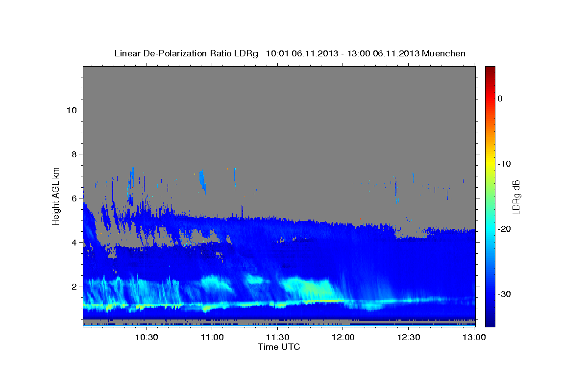588x392 pixels.
Task: Click the 13:00 time tick label
Action: [474, 337]
